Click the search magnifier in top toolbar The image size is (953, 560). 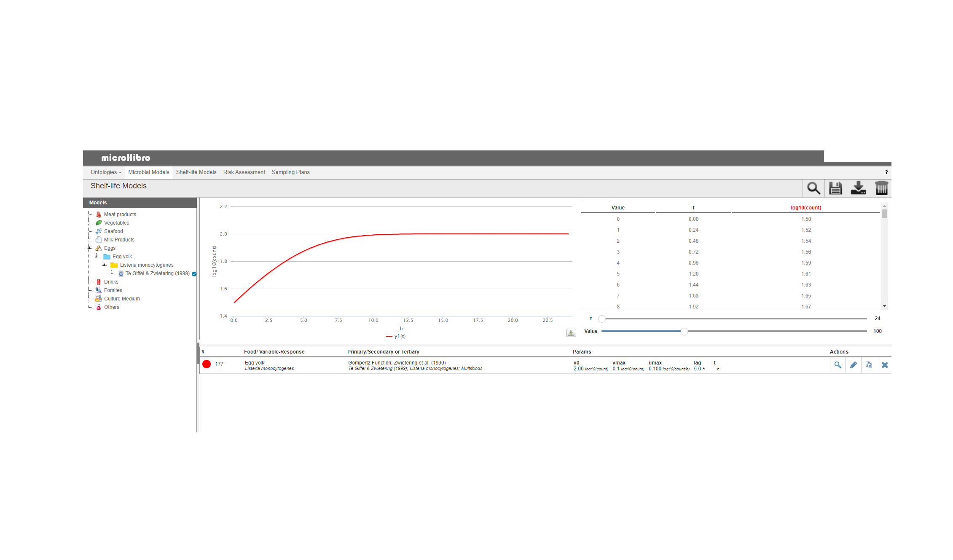tap(813, 188)
